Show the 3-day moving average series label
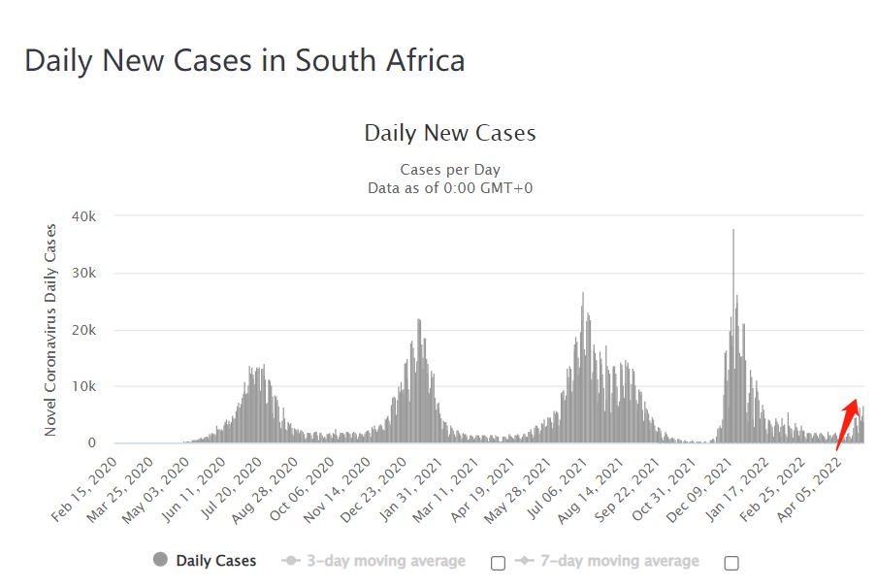 point(386,561)
